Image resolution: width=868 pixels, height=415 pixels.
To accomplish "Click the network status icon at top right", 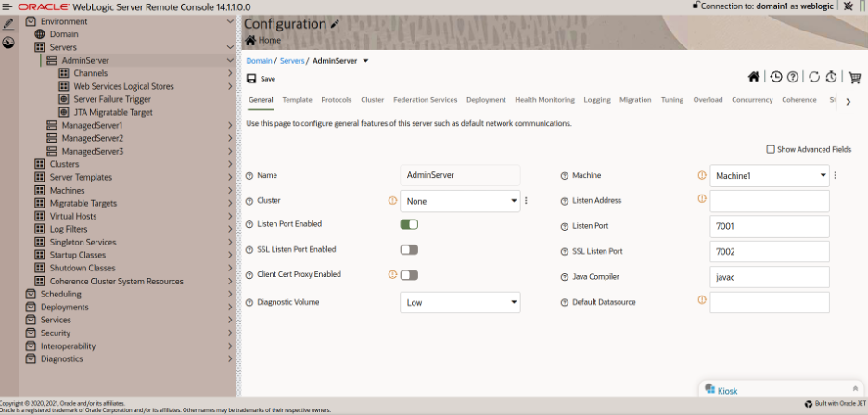I will click(849, 6).
